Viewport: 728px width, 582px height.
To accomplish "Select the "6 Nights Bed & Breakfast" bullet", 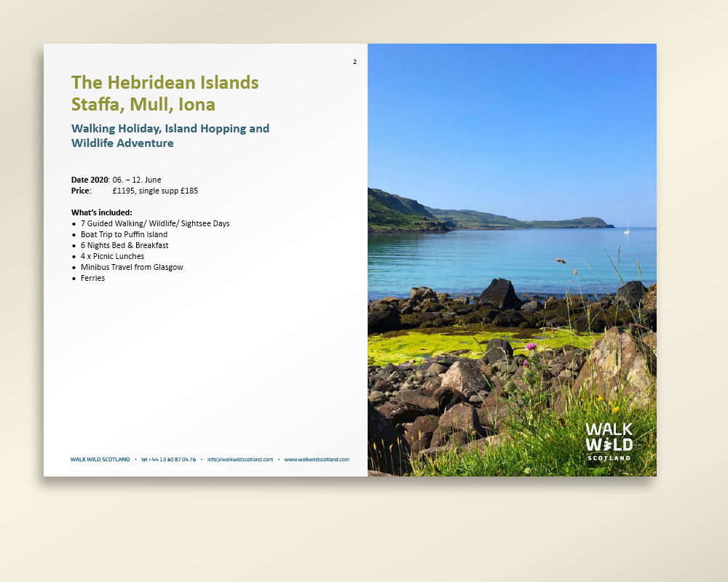I will (124, 245).
